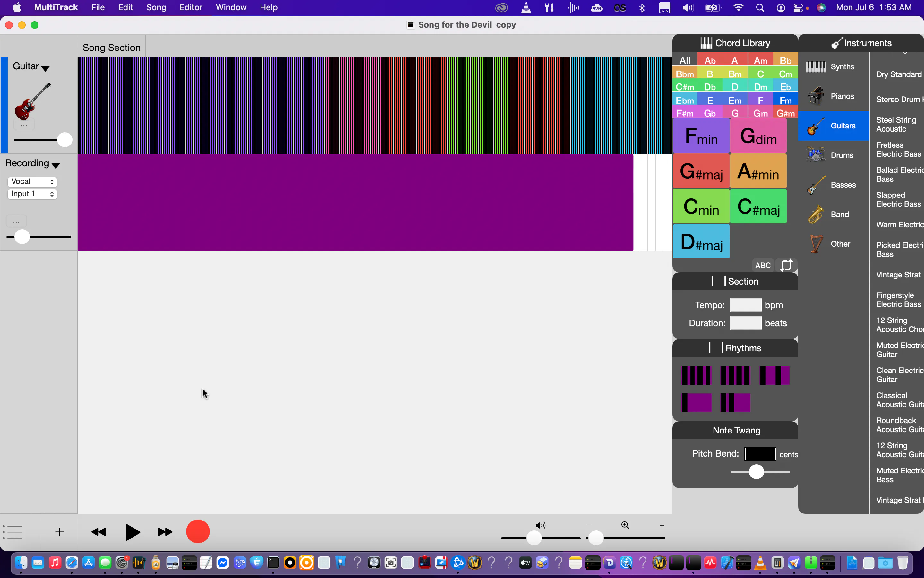Select the Drums instrument category

pyautogui.click(x=834, y=155)
